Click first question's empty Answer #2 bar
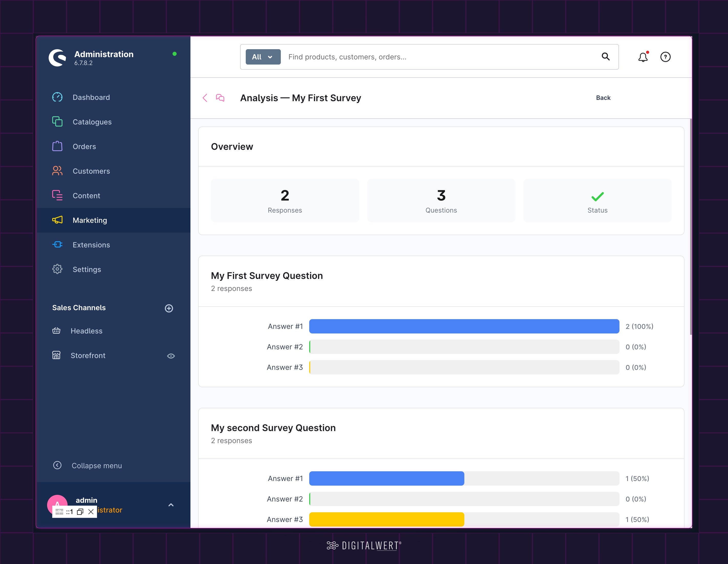Viewport: 728px width, 564px height. [464, 347]
